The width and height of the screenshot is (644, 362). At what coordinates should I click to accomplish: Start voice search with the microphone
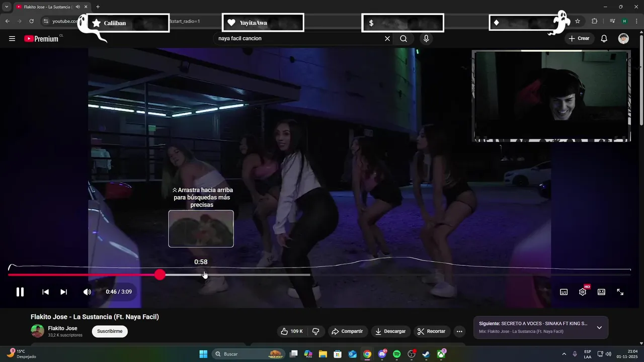[x=426, y=39]
